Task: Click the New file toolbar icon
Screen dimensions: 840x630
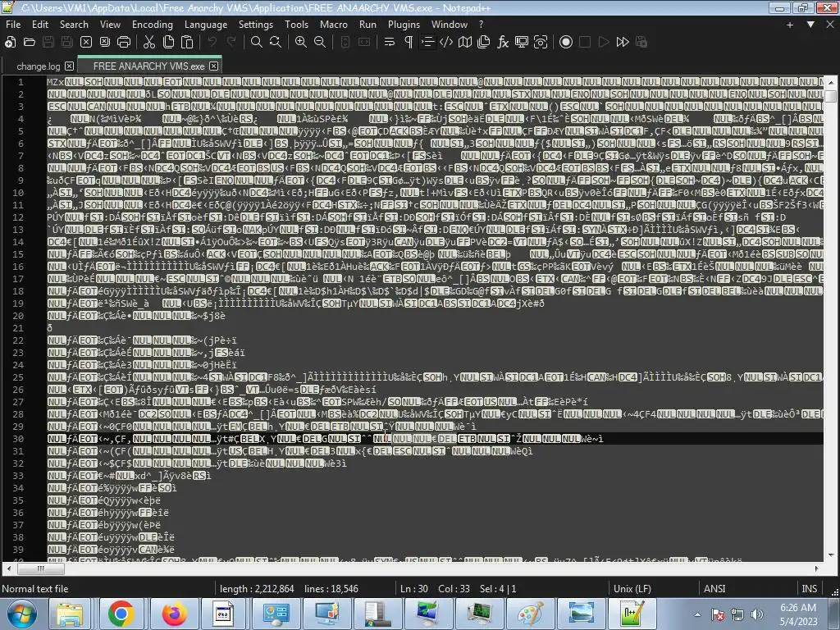Action: [x=10, y=43]
